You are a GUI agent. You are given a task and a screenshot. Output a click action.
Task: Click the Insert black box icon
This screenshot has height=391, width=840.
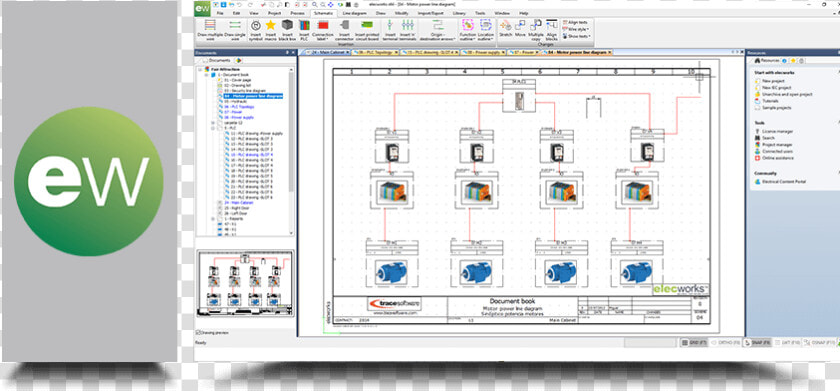(287, 30)
